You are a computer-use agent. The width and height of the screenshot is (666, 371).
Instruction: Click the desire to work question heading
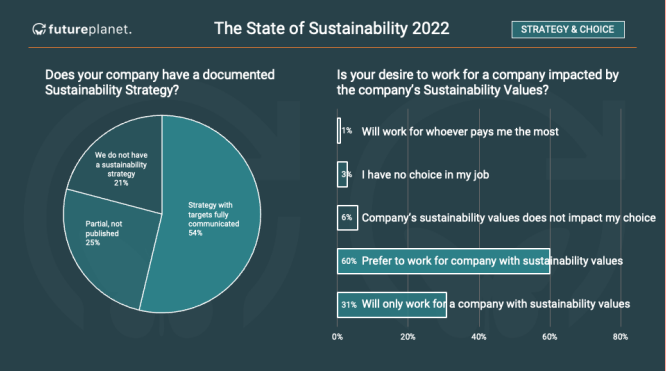[x=478, y=82]
